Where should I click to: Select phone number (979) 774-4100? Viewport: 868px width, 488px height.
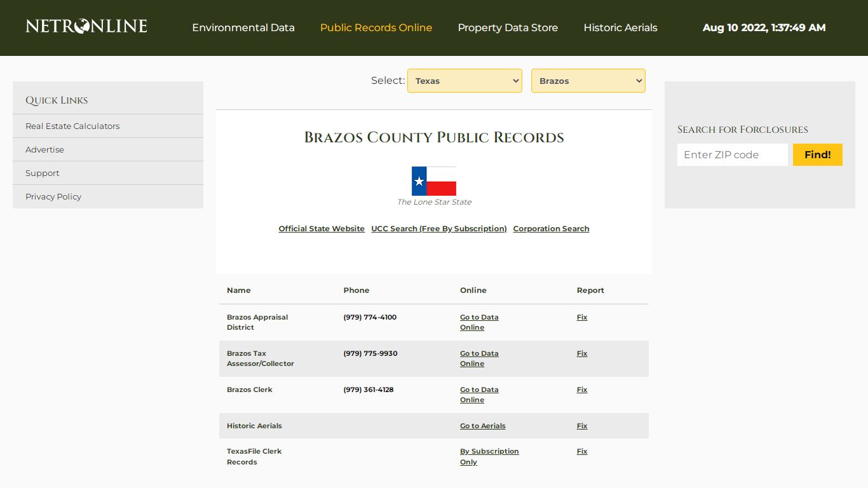tap(370, 317)
